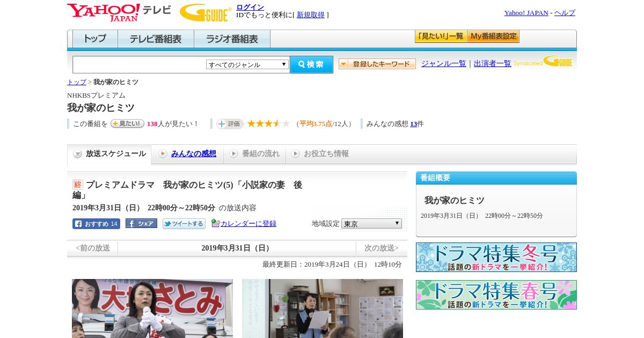
Task: Click the 検索 search button
Action: coord(311,64)
